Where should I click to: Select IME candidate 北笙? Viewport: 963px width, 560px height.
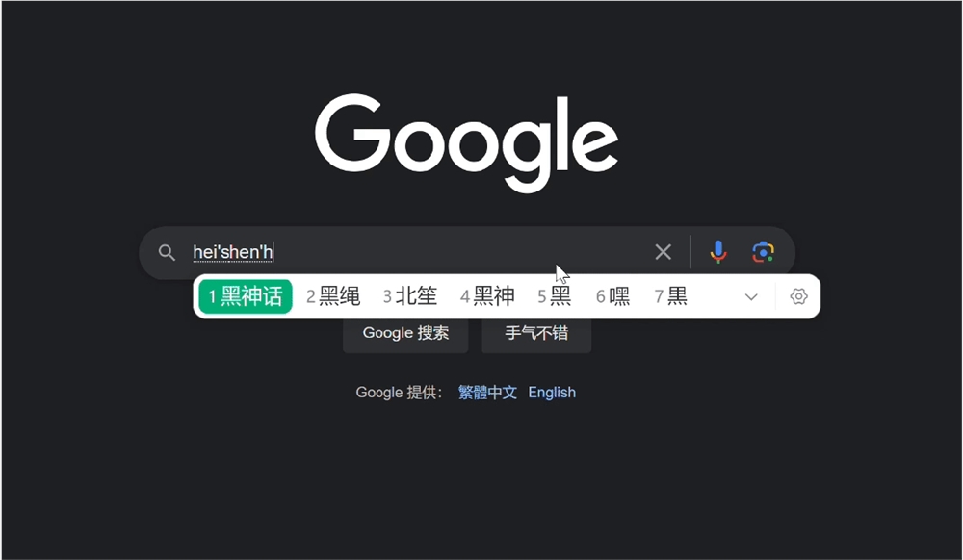tap(411, 296)
